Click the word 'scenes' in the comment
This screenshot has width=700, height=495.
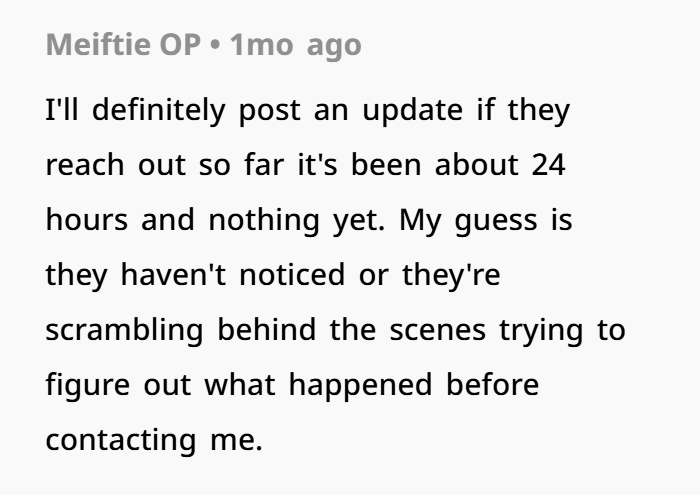point(438,331)
